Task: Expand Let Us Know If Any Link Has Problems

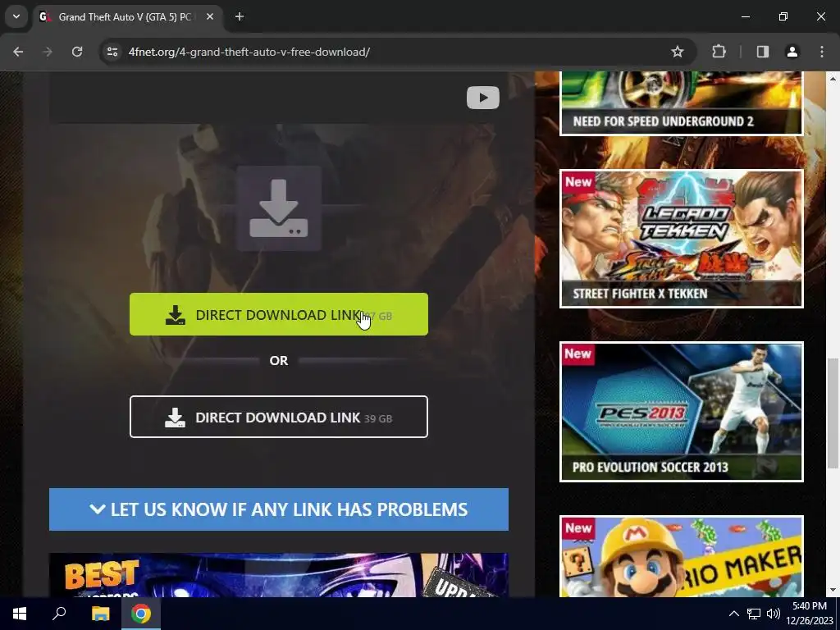Action: pyautogui.click(x=279, y=509)
